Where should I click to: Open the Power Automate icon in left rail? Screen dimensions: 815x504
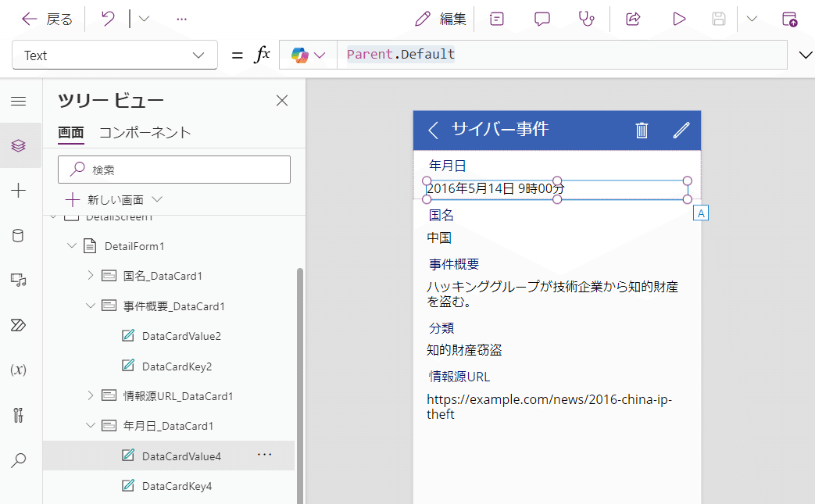point(19,325)
